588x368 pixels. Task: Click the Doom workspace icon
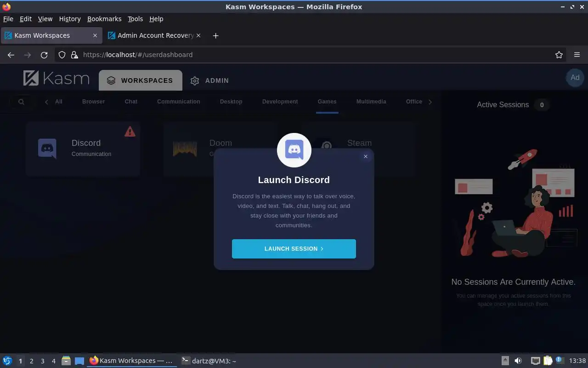[185, 149]
